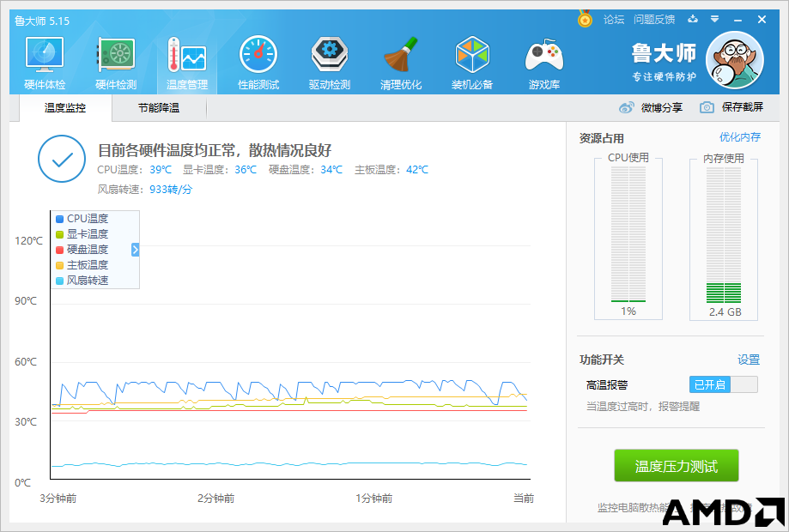This screenshot has width=789, height=532.
Task: Click the gold medal icon in title bar
Action: (585, 19)
